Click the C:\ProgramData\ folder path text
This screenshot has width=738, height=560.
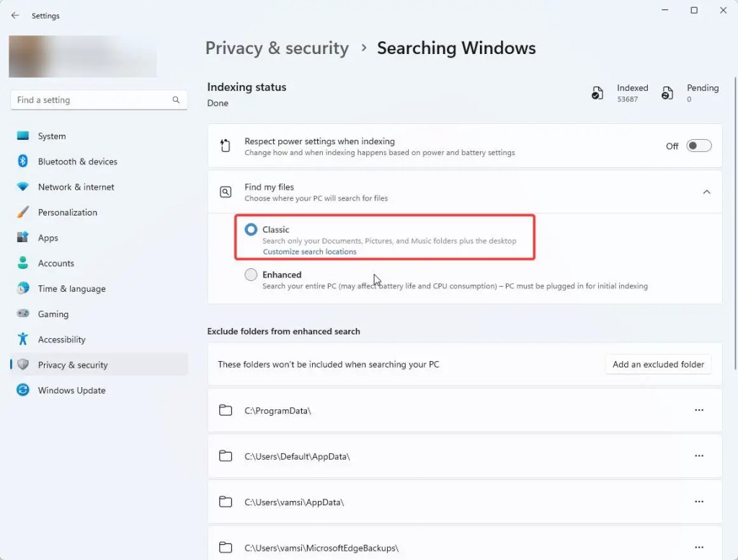point(277,411)
